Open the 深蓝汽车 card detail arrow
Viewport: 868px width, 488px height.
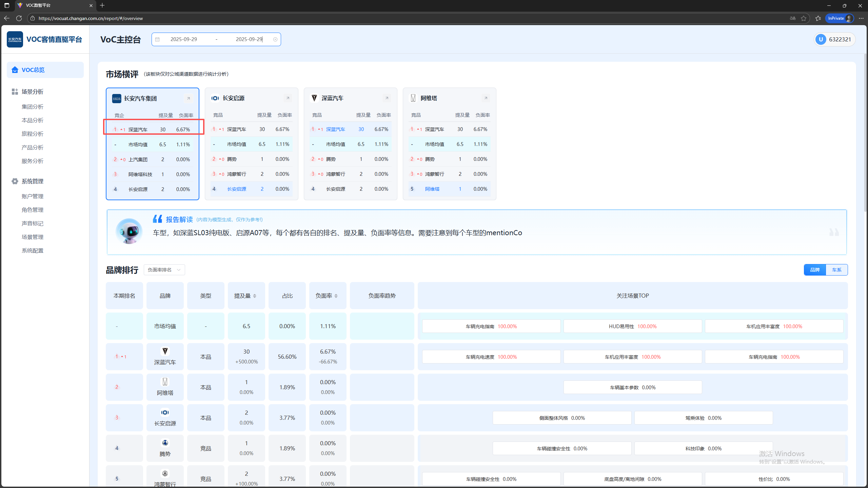pyautogui.click(x=387, y=98)
